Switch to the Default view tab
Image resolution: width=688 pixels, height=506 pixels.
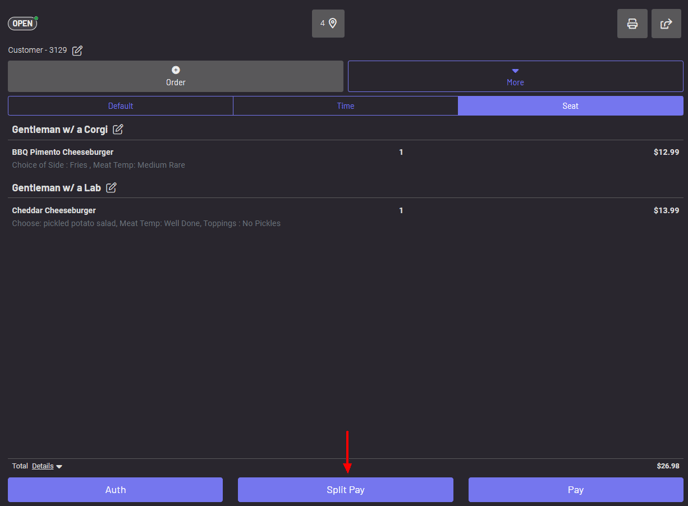coord(121,106)
